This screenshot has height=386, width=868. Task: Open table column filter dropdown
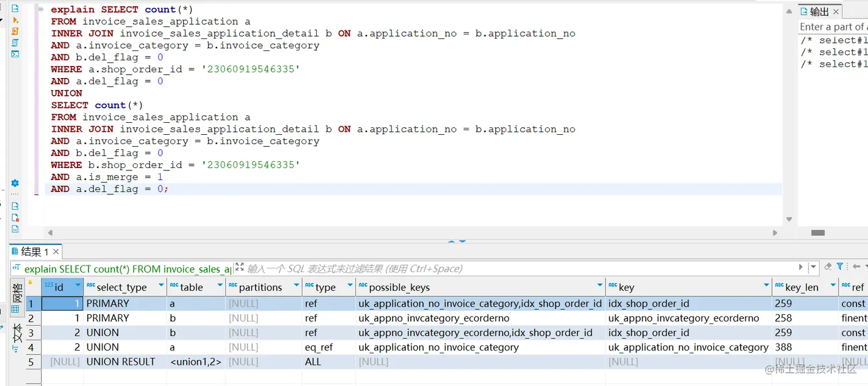click(x=220, y=286)
